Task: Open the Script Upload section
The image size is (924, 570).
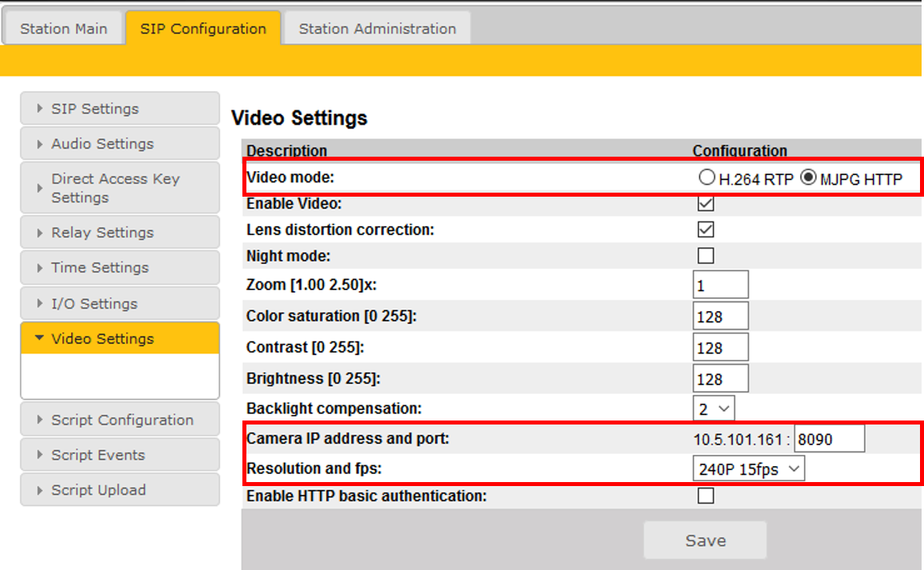Action: 119,490
